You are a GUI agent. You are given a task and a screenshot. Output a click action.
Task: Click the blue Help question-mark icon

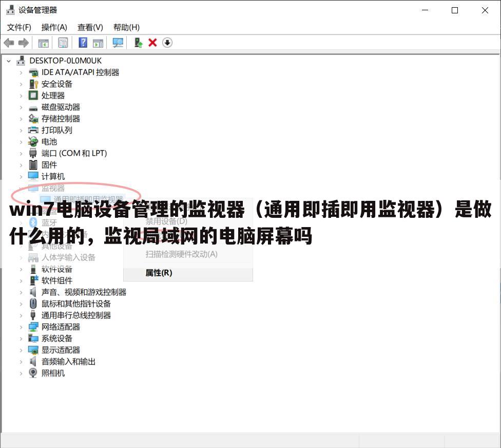point(83,43)
